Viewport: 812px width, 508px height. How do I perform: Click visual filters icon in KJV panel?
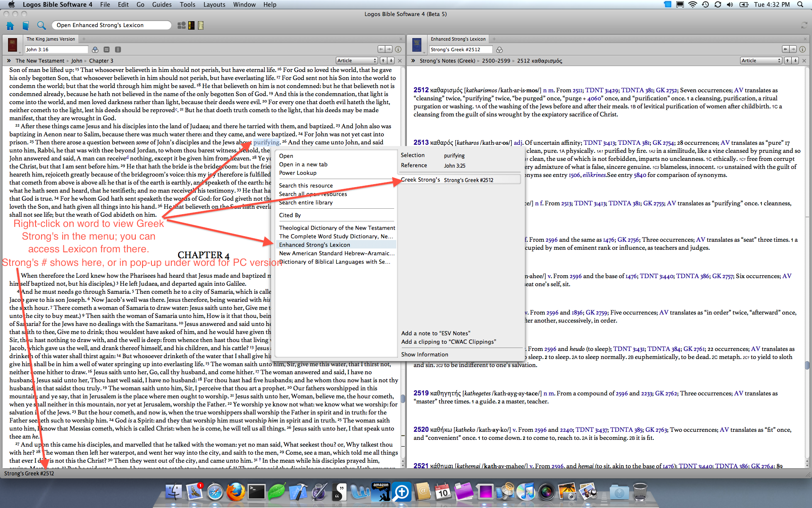pyautogui.click(x=95, y=50)
